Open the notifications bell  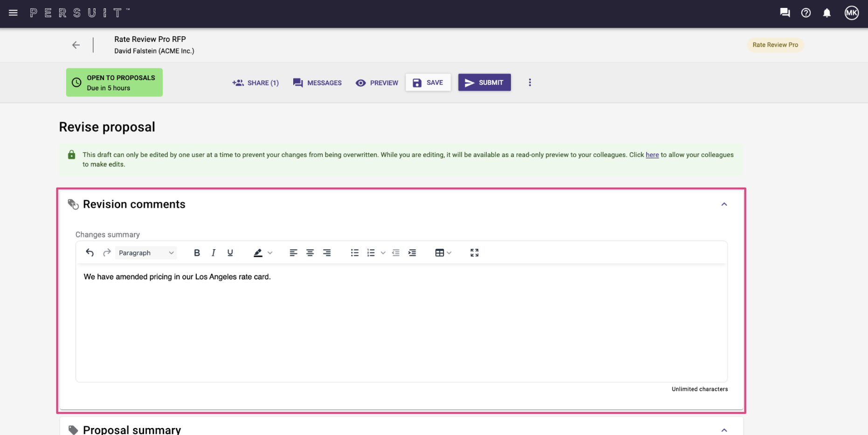coord(827,13)
